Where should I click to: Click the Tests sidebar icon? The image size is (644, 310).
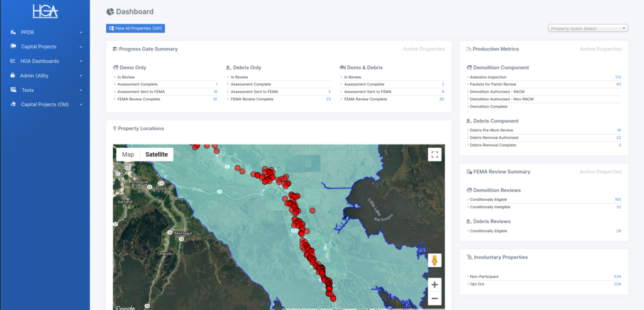pos(13,90)
